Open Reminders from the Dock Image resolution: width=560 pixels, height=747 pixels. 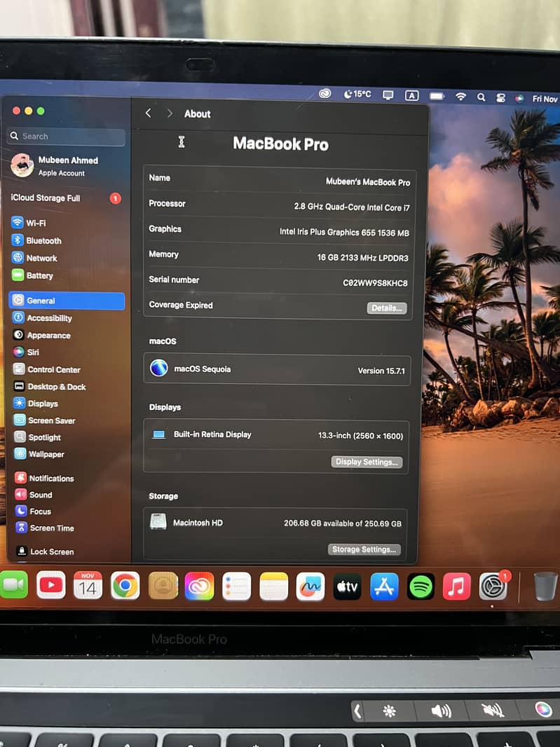(236, 587)
